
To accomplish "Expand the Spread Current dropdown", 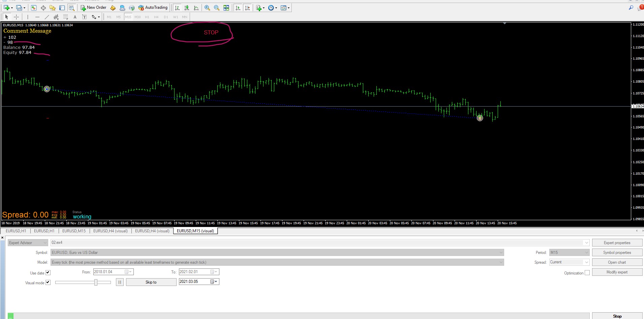I will 569,262.
